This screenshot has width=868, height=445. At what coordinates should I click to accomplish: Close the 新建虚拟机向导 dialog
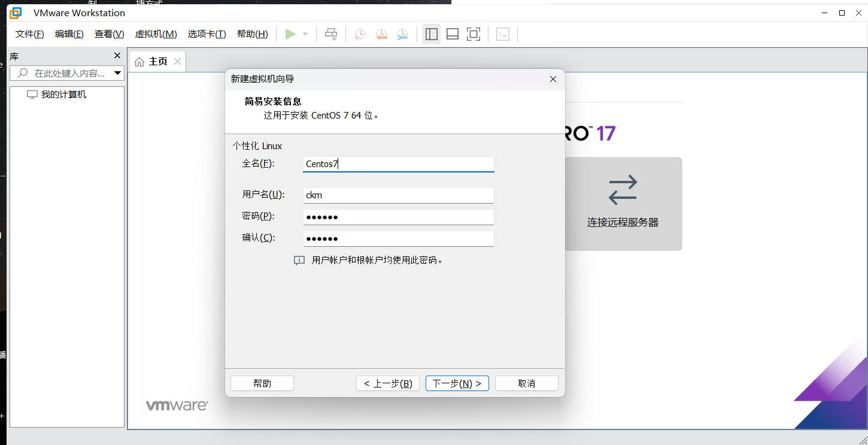[x=553, y=79]
